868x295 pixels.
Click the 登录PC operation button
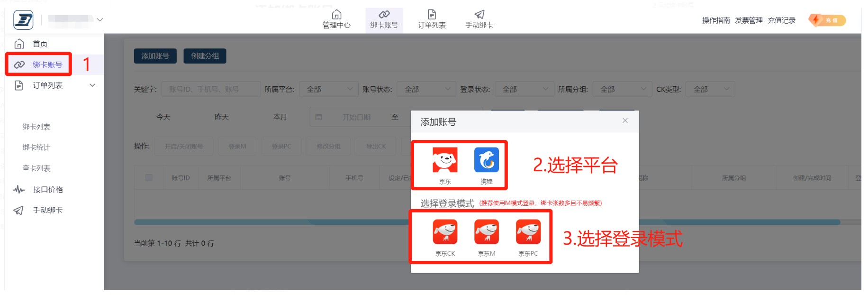click(281, 146)
